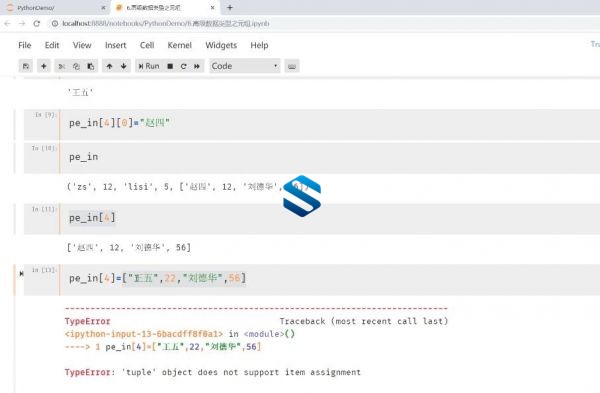This screenshot has width=600, height=393.
Task: Restart and run all cells icon
Action: pos(197,66)
